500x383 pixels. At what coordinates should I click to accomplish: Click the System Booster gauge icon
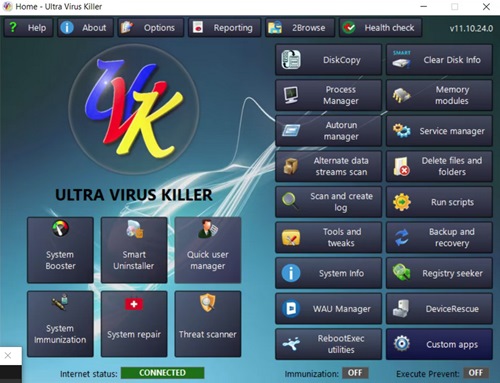60,228
